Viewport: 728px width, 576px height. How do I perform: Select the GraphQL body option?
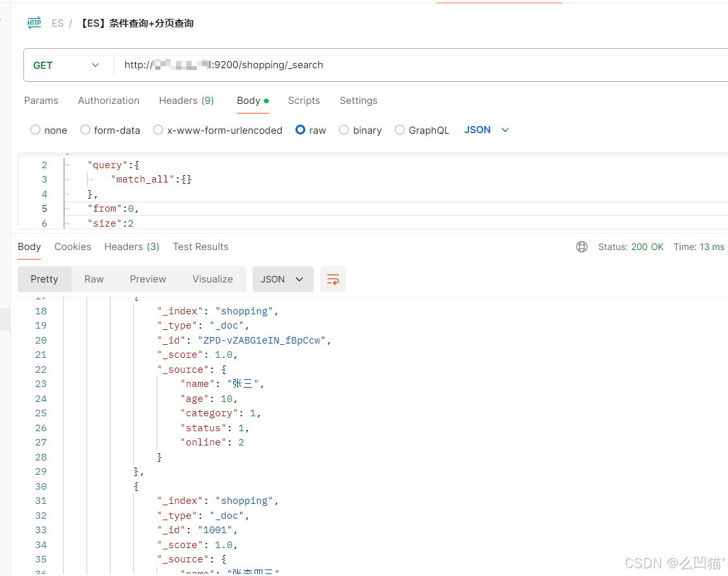coord(399,130)
